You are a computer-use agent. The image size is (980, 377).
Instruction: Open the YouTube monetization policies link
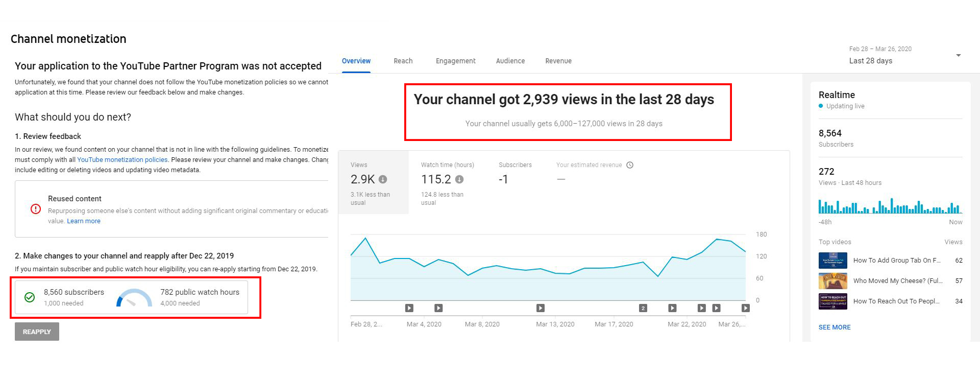click(x=122, y=160)
